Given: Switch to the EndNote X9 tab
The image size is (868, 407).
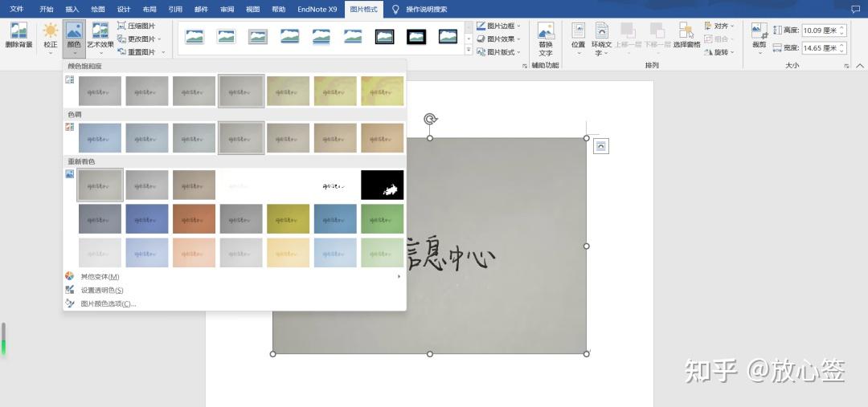Looking at the screenshot, I should 317,10.
